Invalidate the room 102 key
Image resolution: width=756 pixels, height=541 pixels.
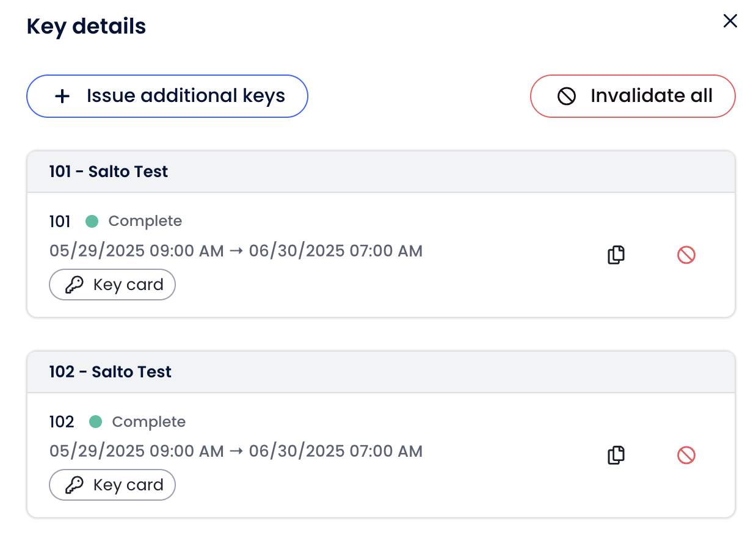pos(686,455)
